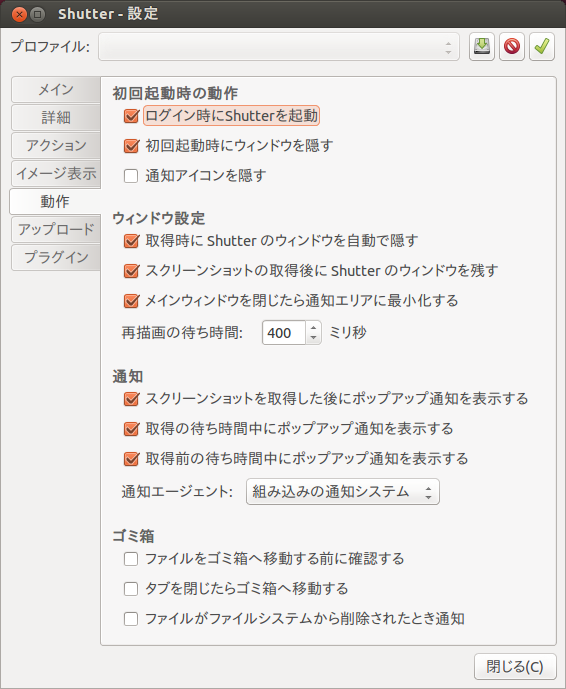Open the プロファイル dropdown
Screen dimensions: 566x689
279,47
